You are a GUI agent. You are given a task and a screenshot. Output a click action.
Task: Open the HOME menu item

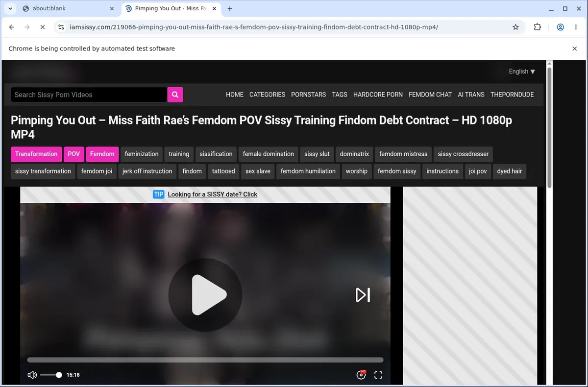point(235,95)
